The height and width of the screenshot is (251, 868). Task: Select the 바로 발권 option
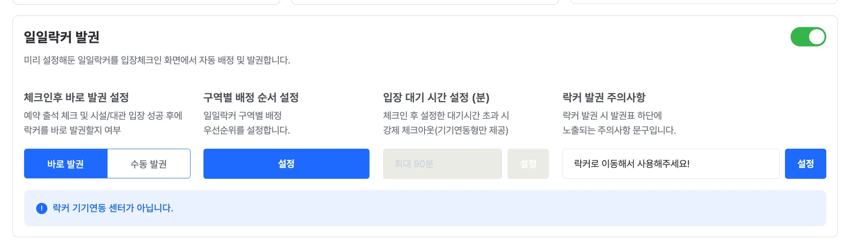click(66, 164)
